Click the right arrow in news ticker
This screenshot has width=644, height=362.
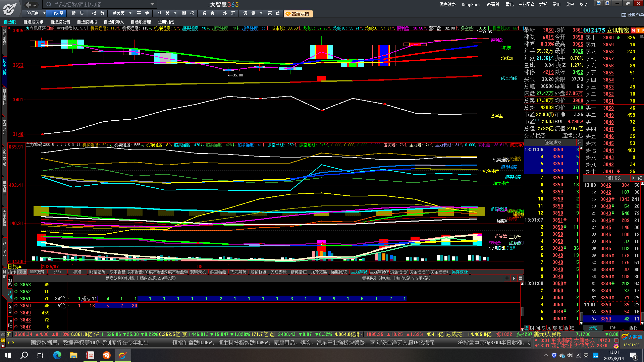pos(13,343)
